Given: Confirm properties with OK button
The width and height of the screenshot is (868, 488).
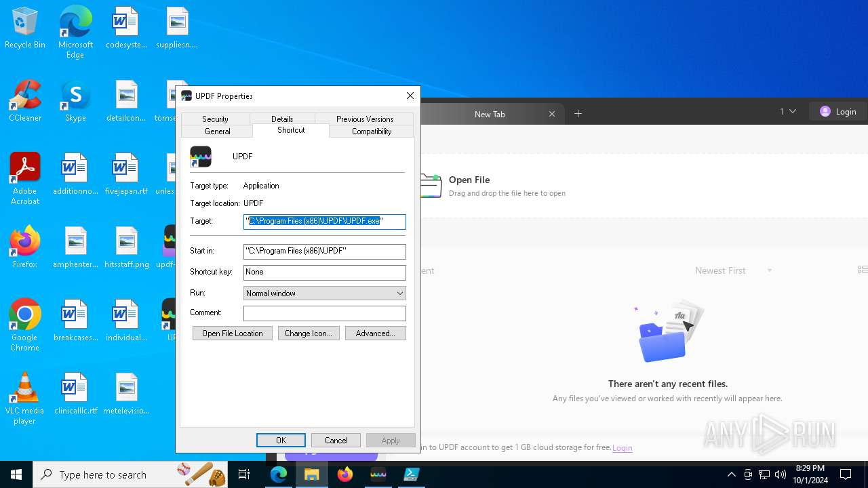Looking at the screenshot, I should [281, 440].
